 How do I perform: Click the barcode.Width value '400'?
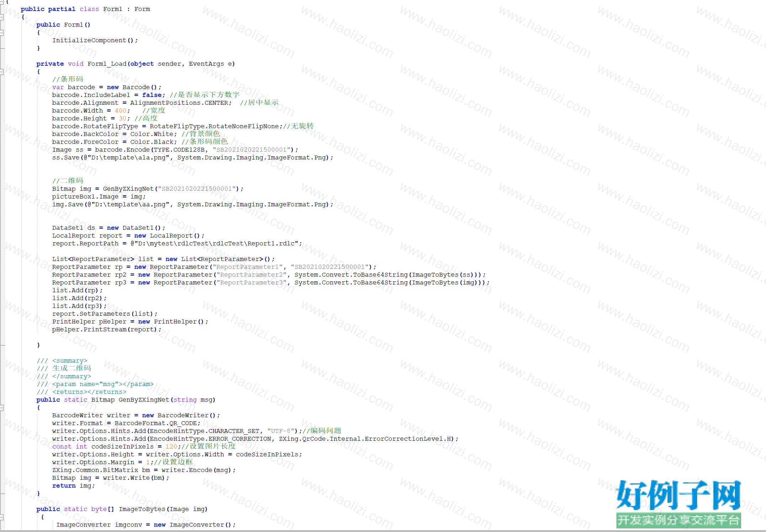coord(120,110)
